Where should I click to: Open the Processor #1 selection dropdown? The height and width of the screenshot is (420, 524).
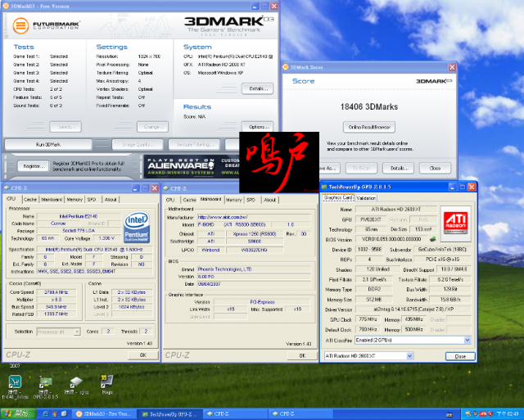tap(77, 332)
